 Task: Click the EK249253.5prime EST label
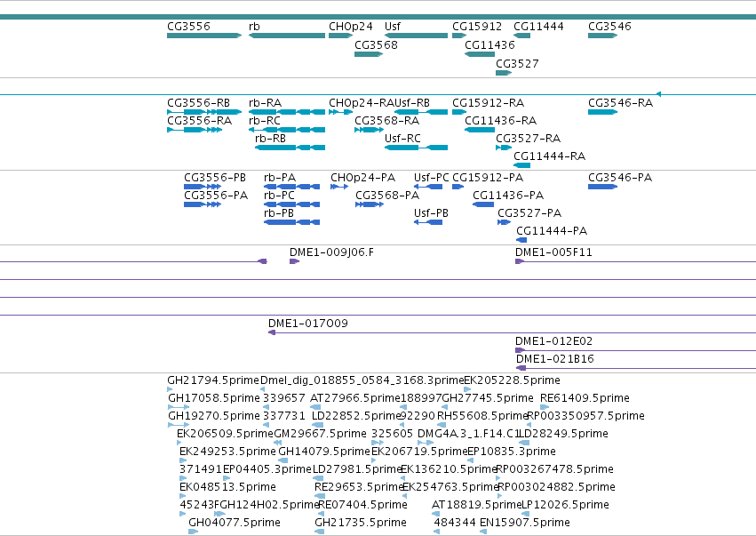coord(227,452)
